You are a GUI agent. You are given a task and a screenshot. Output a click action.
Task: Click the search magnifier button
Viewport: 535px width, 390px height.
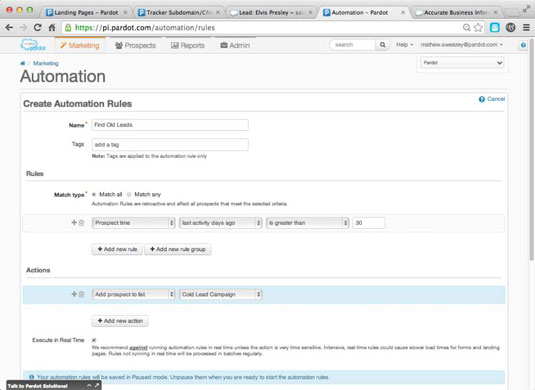(382, 45)
